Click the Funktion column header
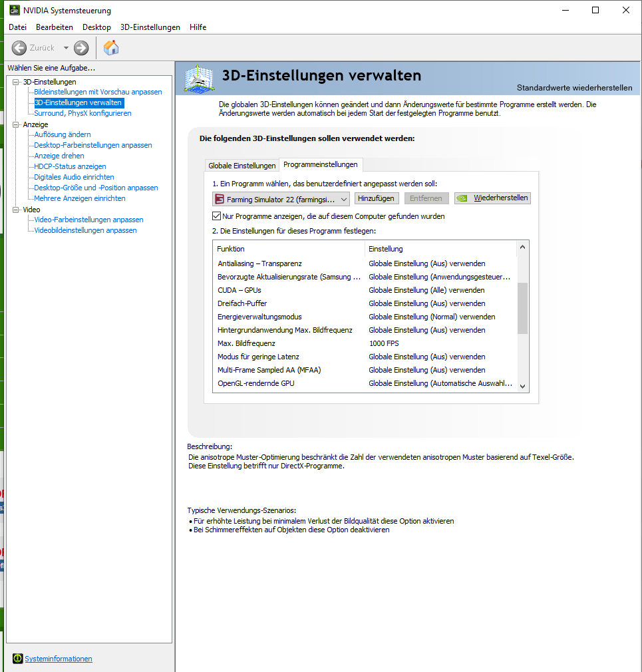 coord(289,249)
